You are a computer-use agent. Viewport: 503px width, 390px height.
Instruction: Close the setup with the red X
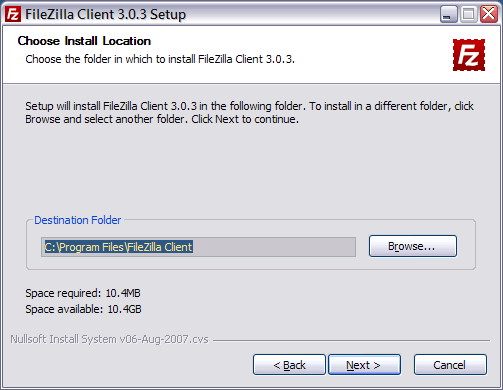489,14
